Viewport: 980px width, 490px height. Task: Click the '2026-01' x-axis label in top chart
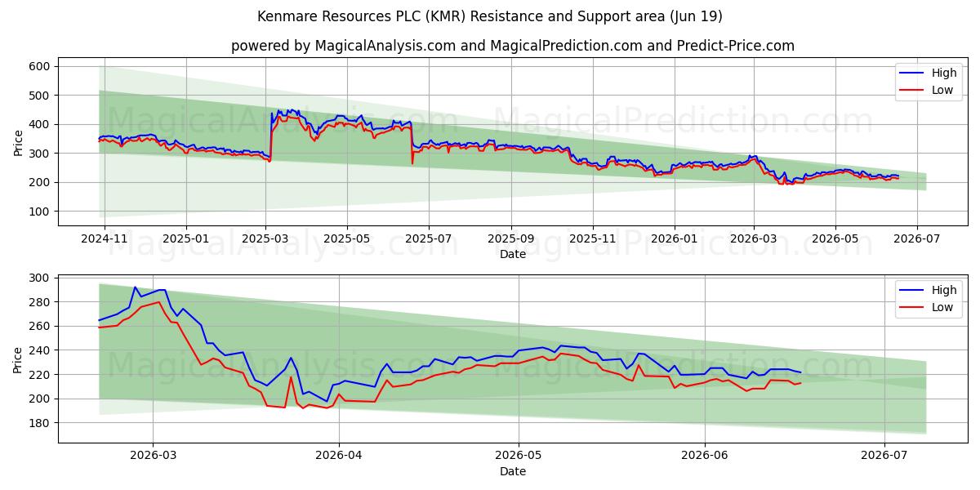(x=675, y=238)
